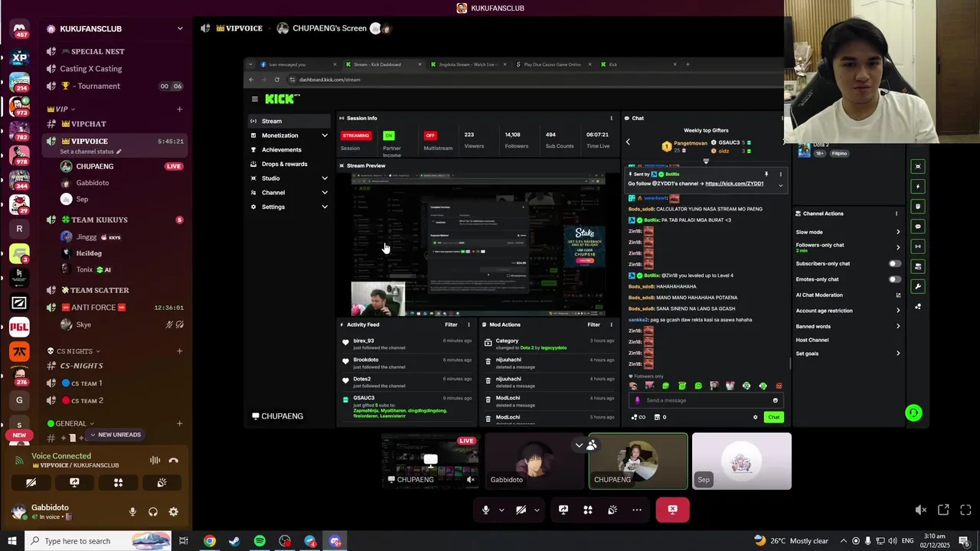
Task: Select Sep participant tile
Action: click(x=741, y=461)
